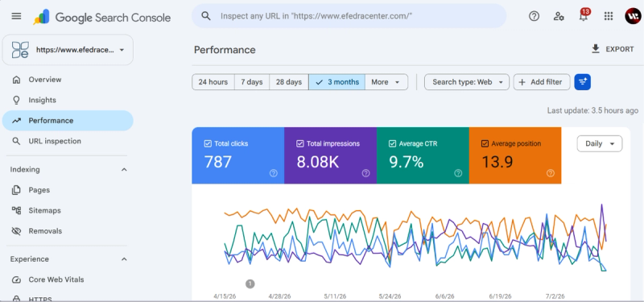Click the Pages documents icon
Image resolution: width=644 pixels, height=302 pixels.
pos(16,190)
